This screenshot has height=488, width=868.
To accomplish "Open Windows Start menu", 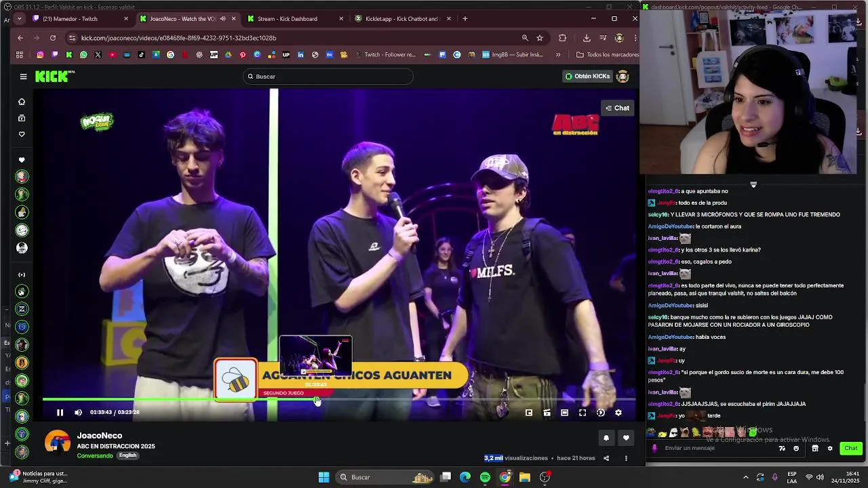I will click(x=323, y=477).
